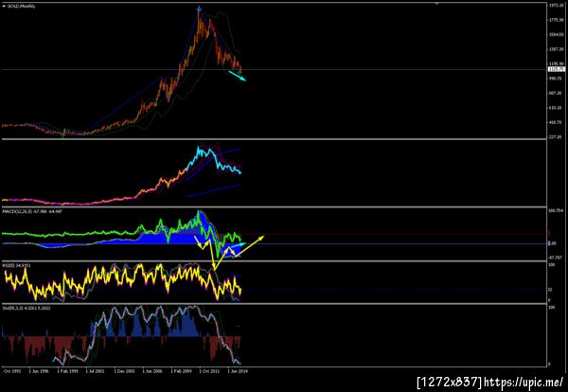568x392 pixels.
Task: Click the 1775.90 price axis label
Action: [556, 20]
